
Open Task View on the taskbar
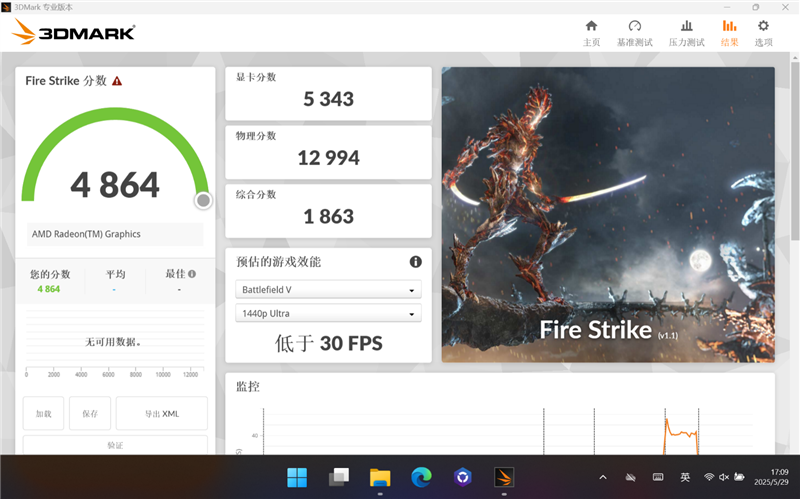point(339,478)
